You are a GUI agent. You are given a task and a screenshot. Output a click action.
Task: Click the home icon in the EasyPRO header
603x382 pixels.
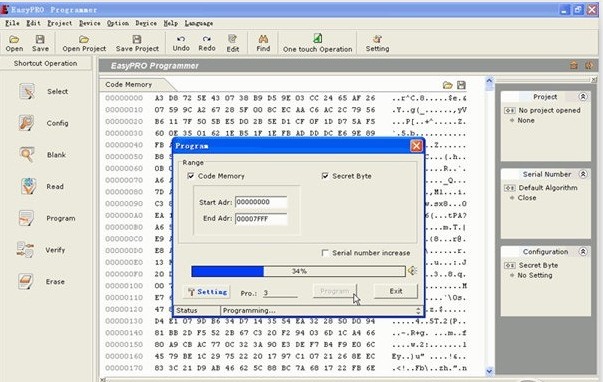tap(574, 65)
